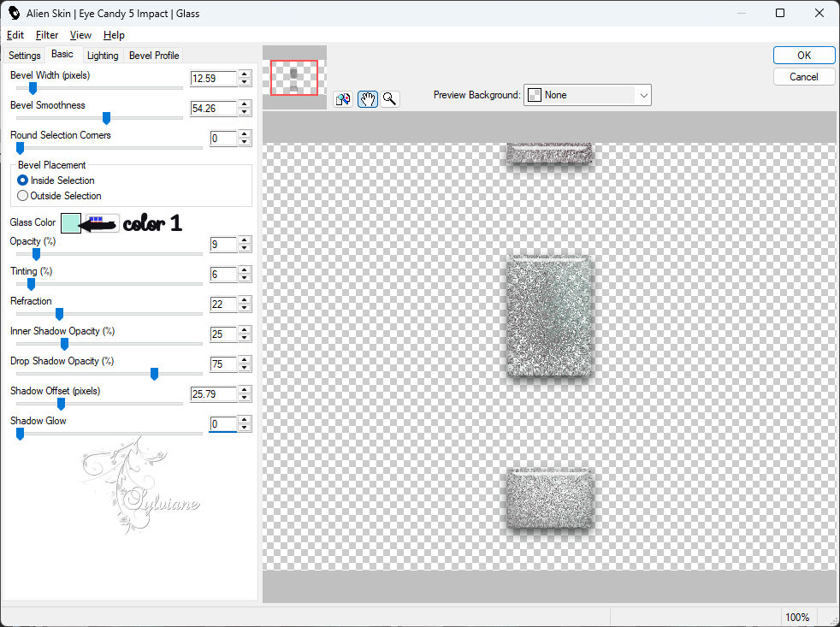Click the navigator thumbnail preview

[294, 78]
